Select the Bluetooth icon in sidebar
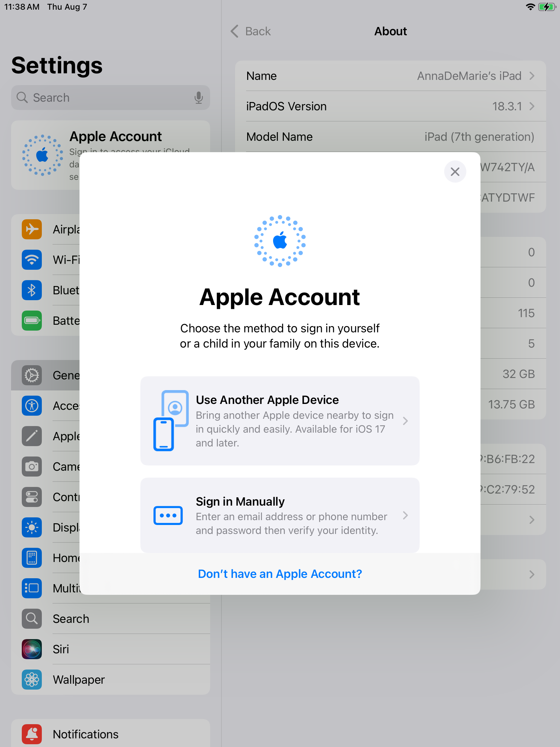The image size is (560, 747). pos(32,290)
